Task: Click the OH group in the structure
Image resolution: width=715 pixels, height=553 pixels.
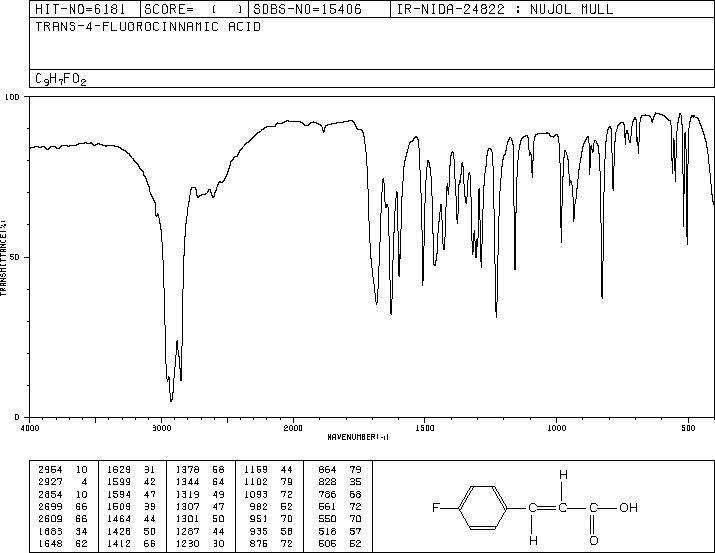Action: click(x=628, y=507)
